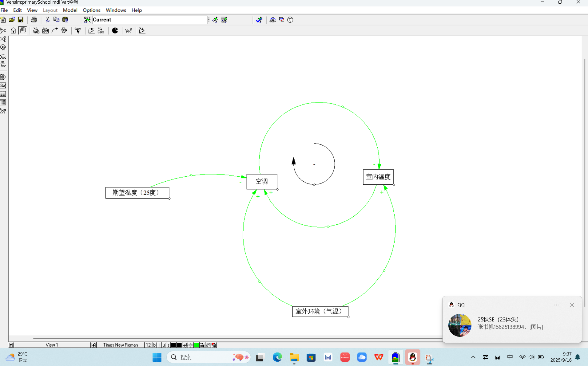The height and width of the screenshot is (366, 588).
Task: Choose the Comment sketch tool
Action: click(x=101, y=30)
